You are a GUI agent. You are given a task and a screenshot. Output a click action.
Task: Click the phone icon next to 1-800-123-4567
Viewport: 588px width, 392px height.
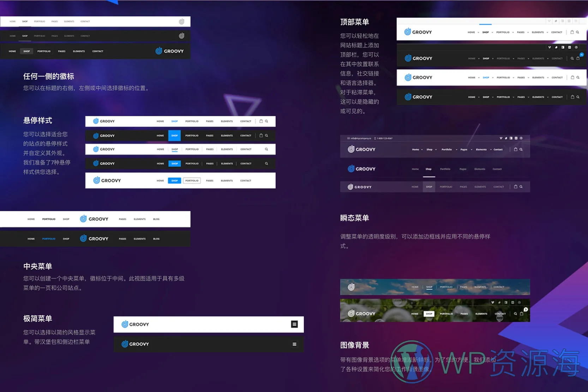coord(375,138)
